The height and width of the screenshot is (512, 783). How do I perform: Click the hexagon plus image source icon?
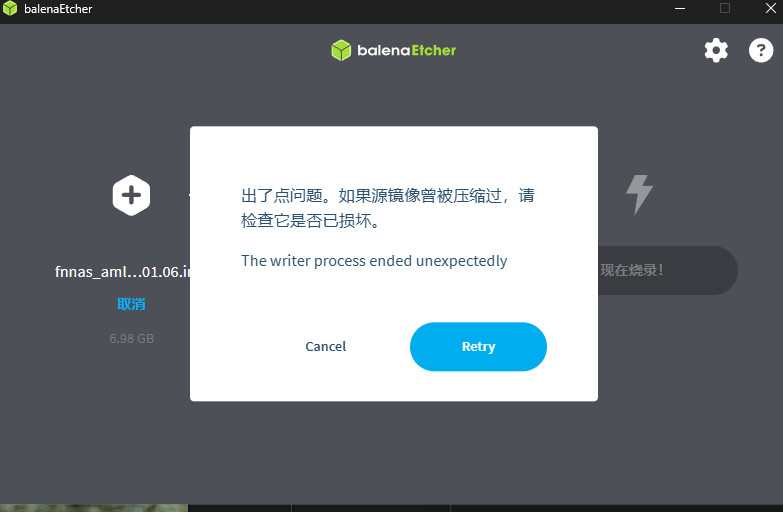click(131, 195)
